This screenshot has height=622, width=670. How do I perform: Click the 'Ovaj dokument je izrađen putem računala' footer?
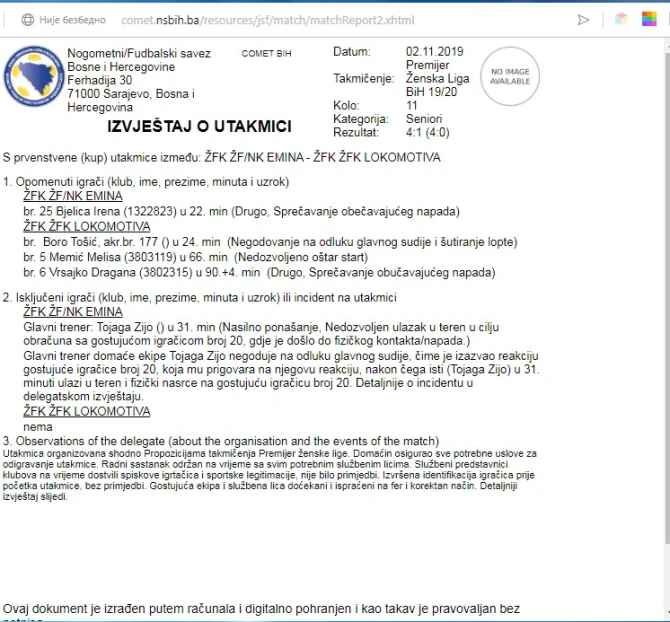pos(262,609)
